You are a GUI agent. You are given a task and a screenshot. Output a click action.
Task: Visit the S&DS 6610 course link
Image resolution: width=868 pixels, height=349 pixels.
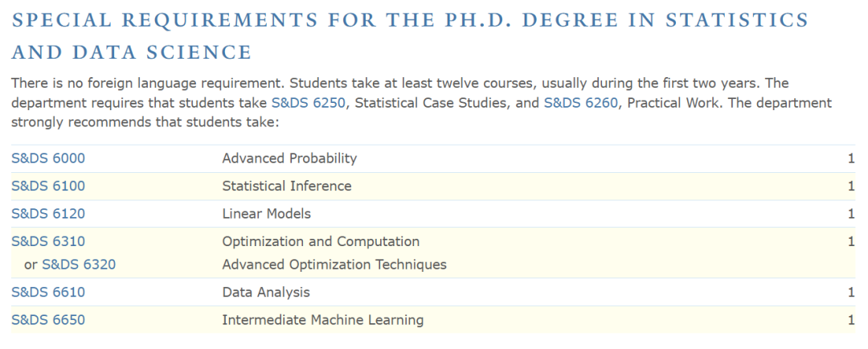point(48,293)
